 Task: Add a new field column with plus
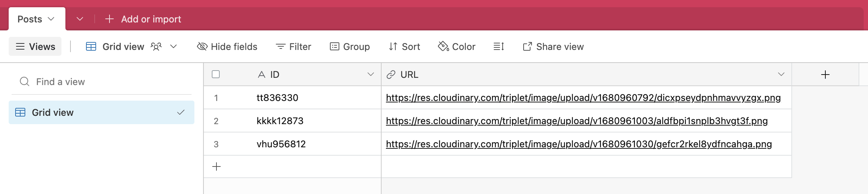click(825, 75)
